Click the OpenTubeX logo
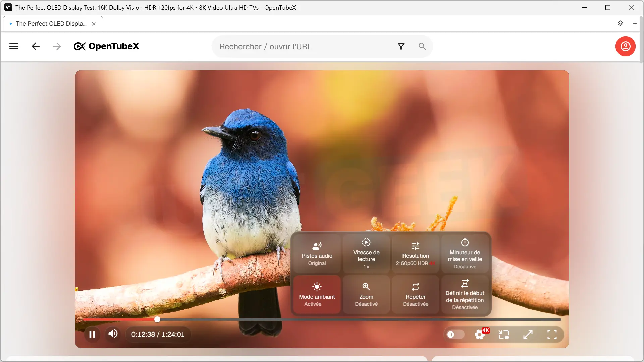Viewport: 644px width, 362px height. click(106, 46)
